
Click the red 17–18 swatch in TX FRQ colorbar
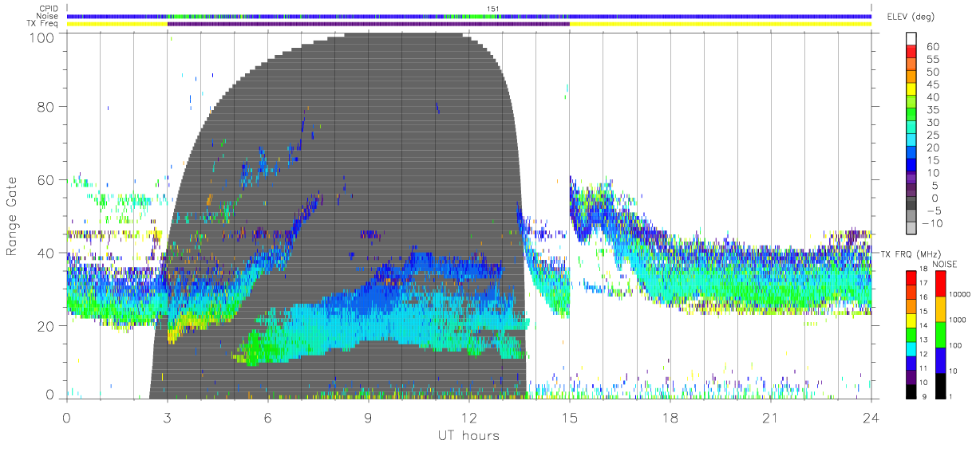[x=912, y=278]
